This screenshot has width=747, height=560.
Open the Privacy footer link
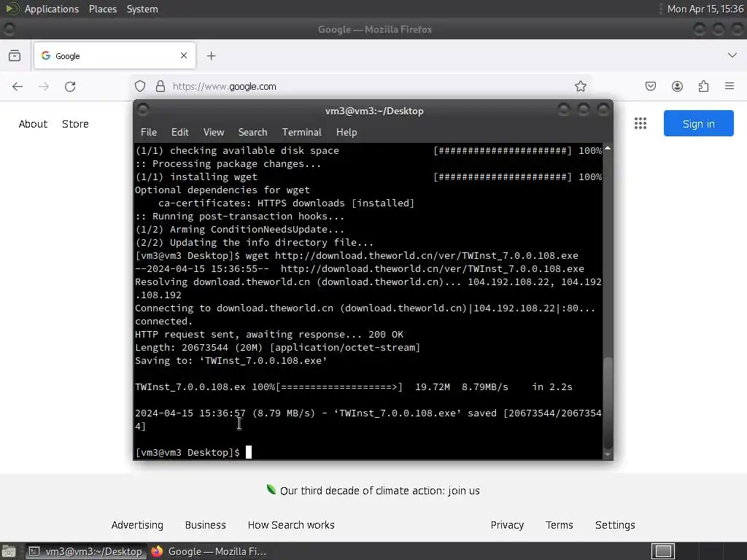507,525
